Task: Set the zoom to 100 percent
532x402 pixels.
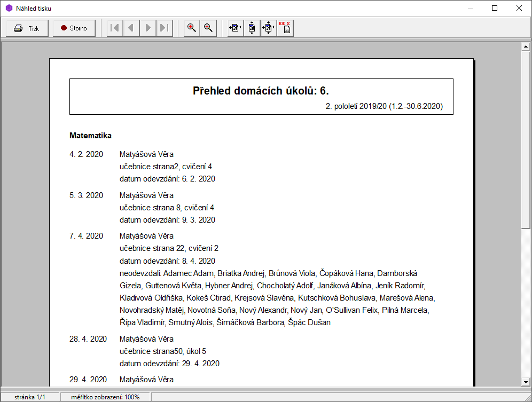Action: click(285, 28)
